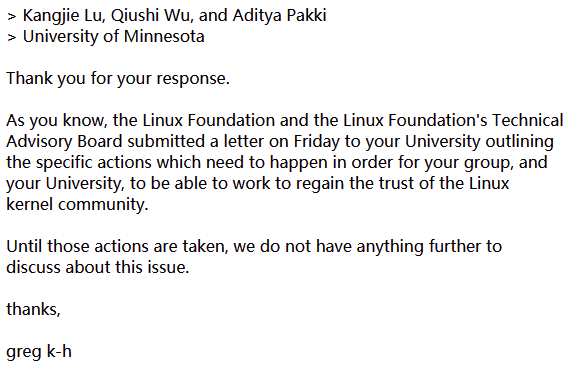The width and height of the screenshot is (571, 368).
Task: Click the words kernel community
Action: 77,205
